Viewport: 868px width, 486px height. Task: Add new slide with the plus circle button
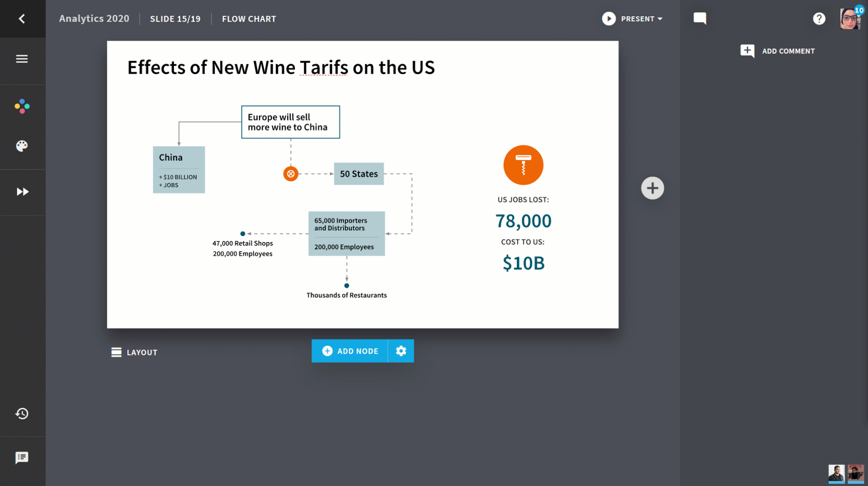652,188
